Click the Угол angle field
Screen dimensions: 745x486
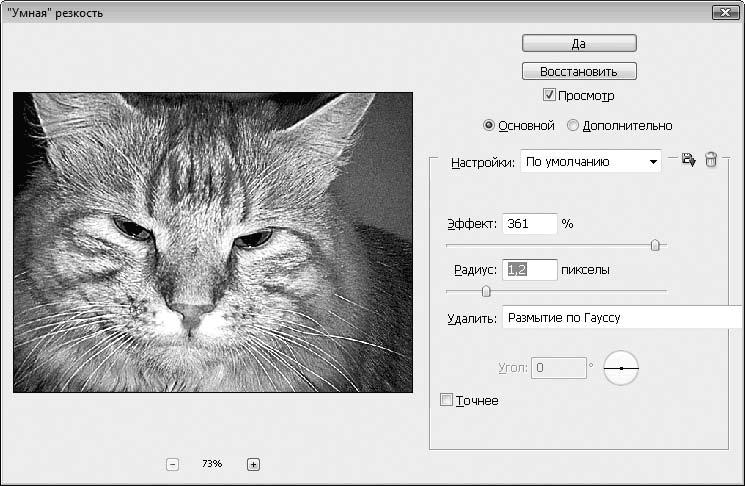tap(559, 368)
